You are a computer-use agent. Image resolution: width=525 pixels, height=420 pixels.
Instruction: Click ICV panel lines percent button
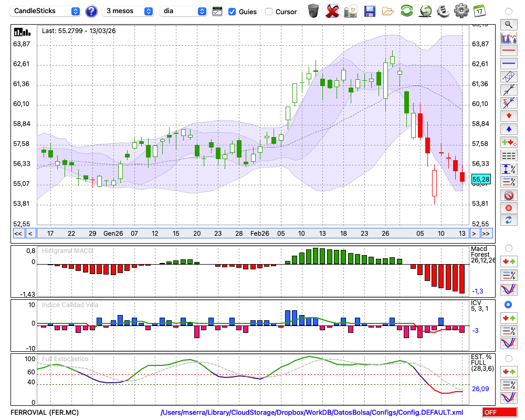coord(509,331)
